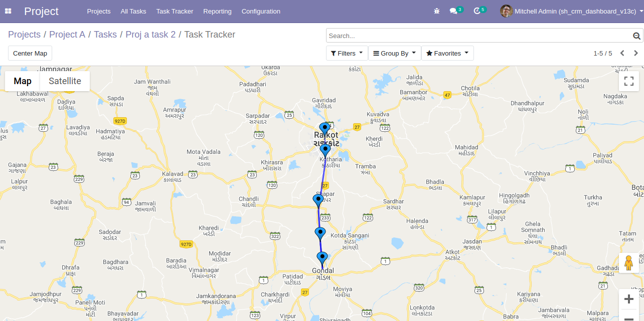Switch to default Map view

(23, 81)
